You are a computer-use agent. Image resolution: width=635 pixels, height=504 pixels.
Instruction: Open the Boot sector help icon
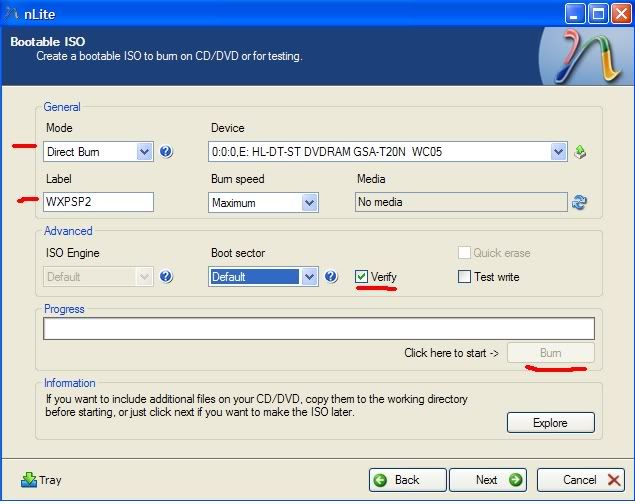pyautogui.click(x=331, y=276)
